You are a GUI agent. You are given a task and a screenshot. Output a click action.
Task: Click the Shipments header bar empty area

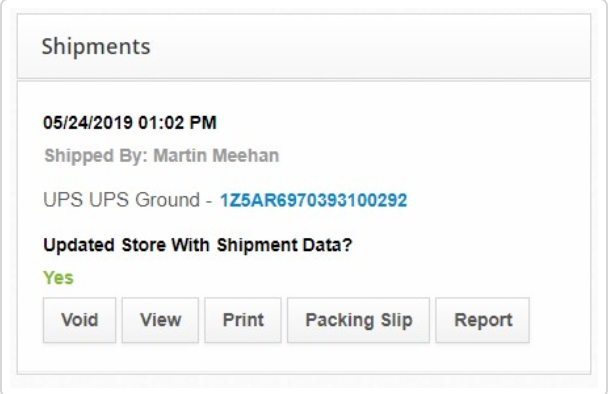pyautogui.click(x=368, y=47)
